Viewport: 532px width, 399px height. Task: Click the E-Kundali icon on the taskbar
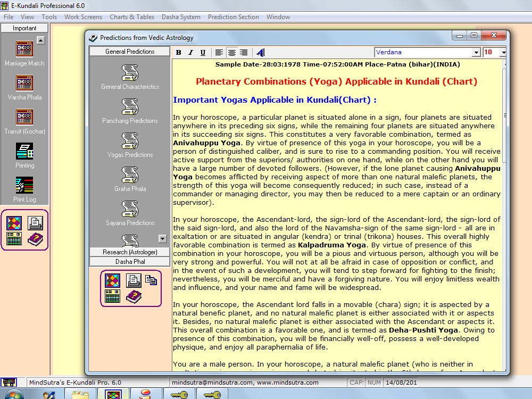[113, 394]
